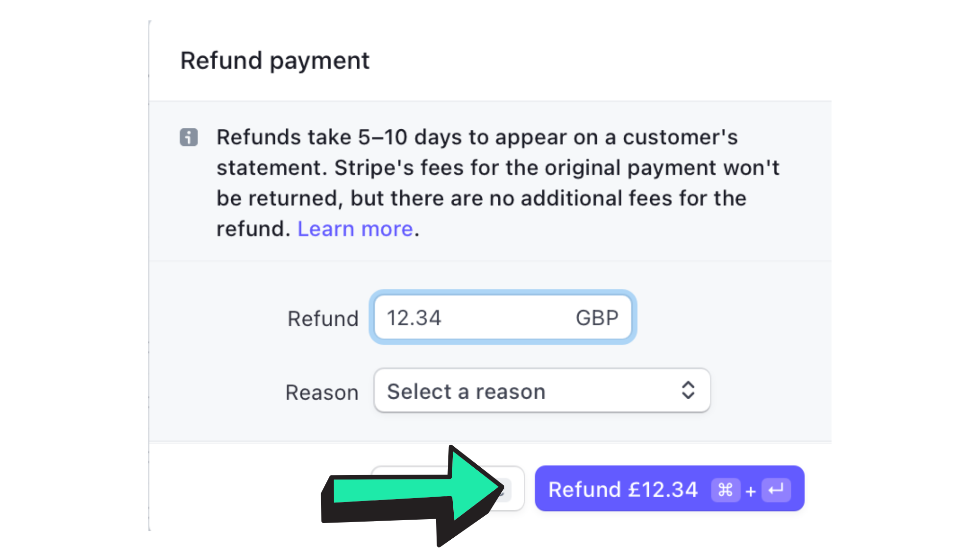Click the 'Stripe's fees' sentence in notice
The image size is (980, 551).
497,183
